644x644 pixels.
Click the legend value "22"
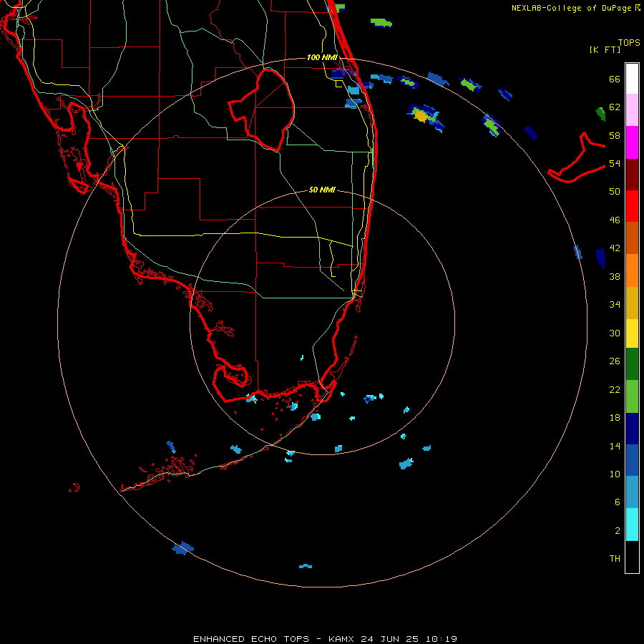pyautogui.click(x=615, y=389)
